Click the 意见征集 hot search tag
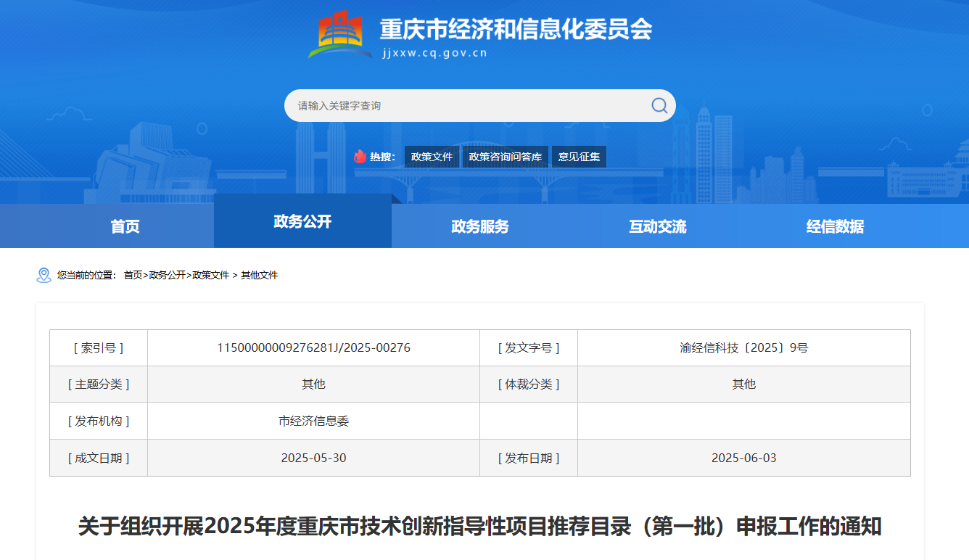Screen dimensions: 969x560 [x=579, y=157]
